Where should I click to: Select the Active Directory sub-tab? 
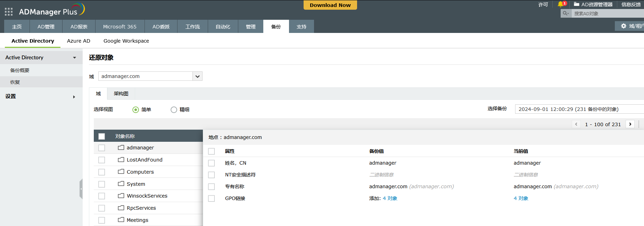pos(33,41)
